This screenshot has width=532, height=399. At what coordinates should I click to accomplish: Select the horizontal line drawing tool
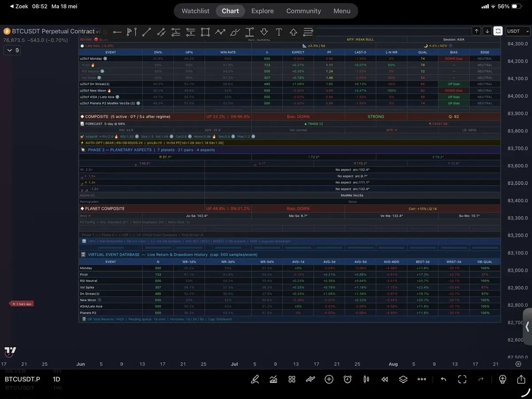pyautogui.click(x=117, y=32)
